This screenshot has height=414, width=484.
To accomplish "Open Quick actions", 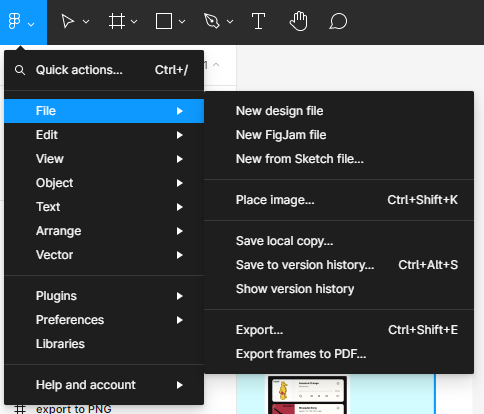I will [x=104, y=70].
